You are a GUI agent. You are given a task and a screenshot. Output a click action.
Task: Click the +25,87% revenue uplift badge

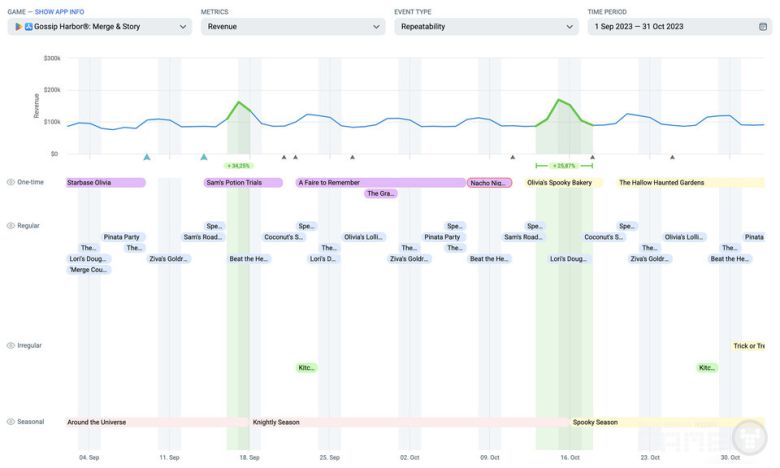pos(564,166)
